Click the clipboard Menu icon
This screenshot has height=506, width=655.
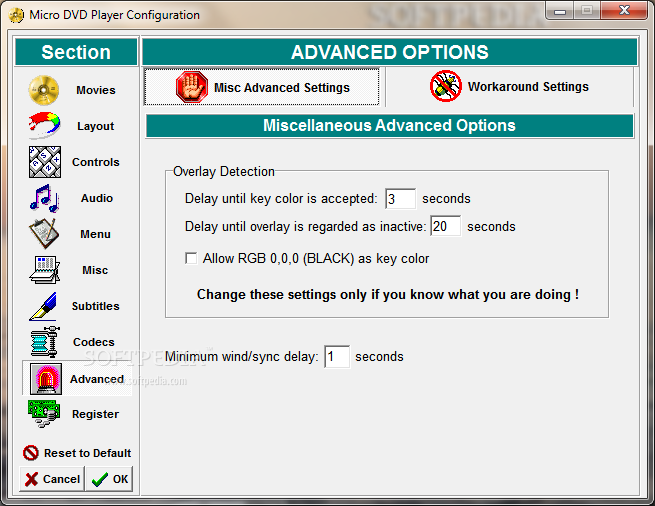point(44,234)
